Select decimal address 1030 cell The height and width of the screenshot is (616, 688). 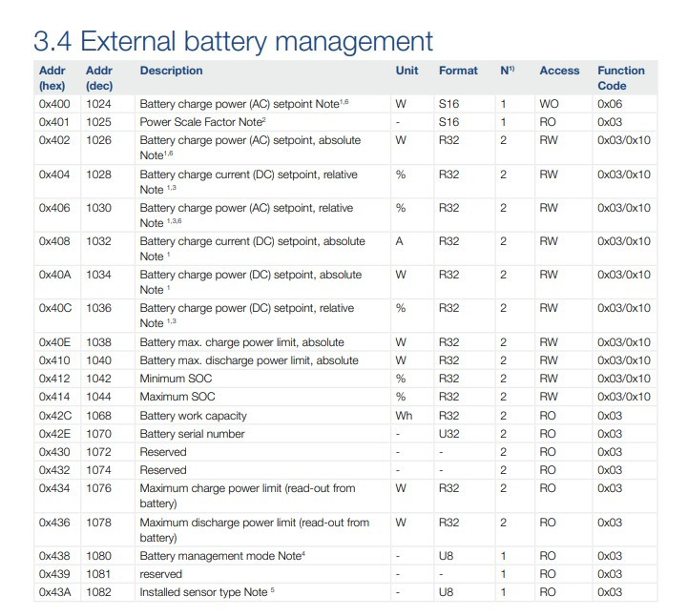point(98,208)
